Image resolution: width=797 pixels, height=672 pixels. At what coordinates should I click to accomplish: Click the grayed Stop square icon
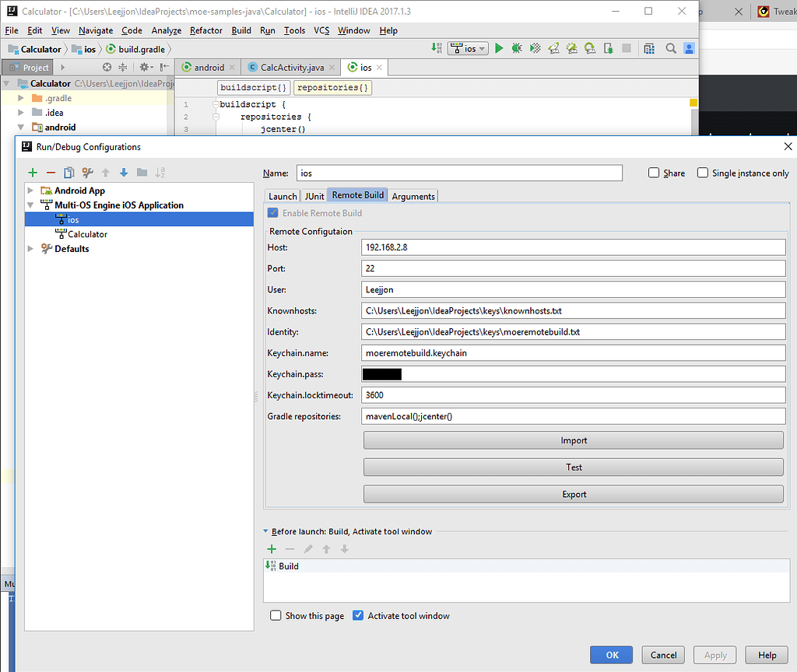click(627, 48)
